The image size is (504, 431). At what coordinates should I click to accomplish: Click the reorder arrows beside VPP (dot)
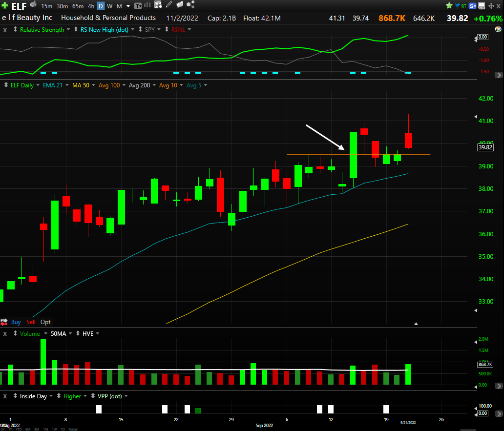(x=93, y=396)
